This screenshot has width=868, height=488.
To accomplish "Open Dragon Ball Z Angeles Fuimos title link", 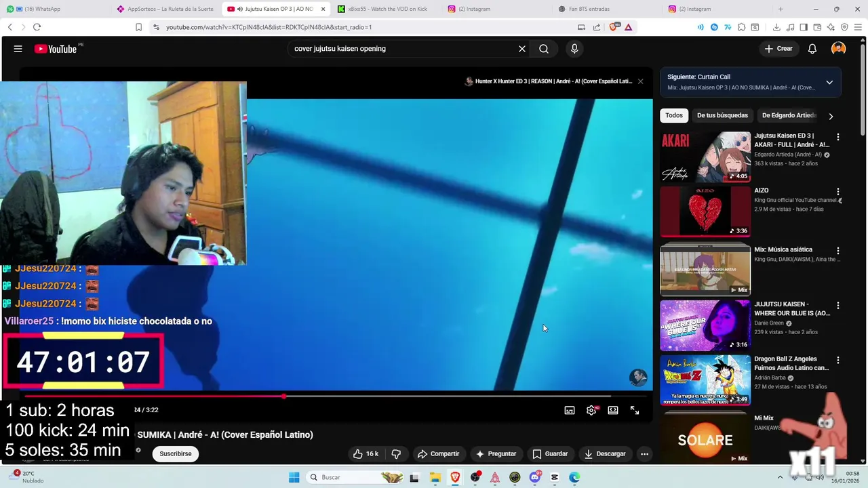I will coord(791,363).
